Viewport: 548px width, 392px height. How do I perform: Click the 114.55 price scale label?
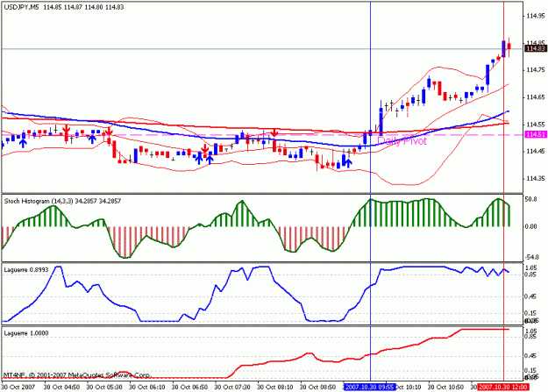click(x=536, y=125)
